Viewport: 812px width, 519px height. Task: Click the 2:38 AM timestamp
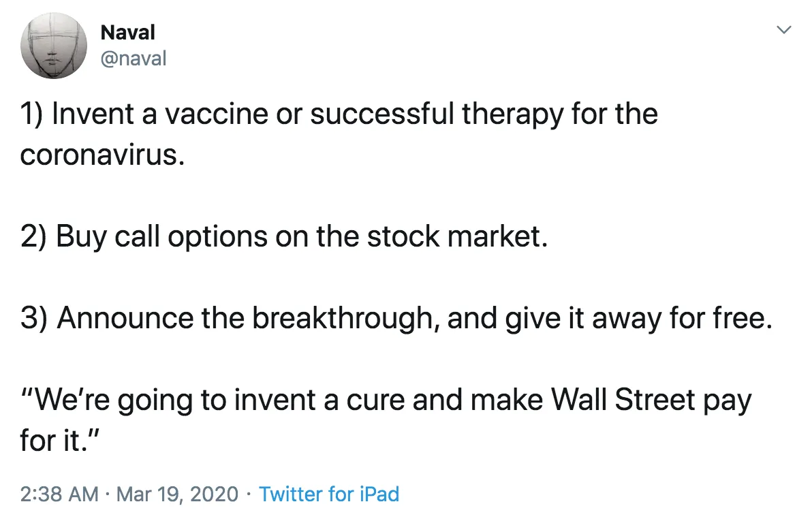point(59,494)
